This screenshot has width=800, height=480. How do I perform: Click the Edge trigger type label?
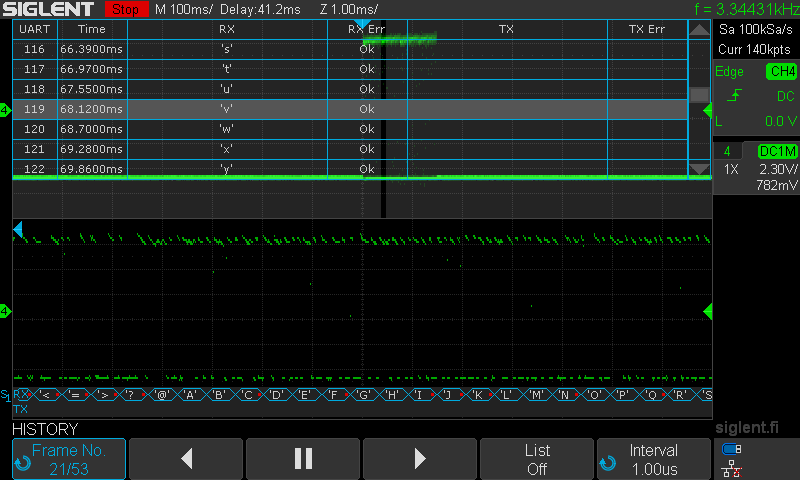click(729, 71)
